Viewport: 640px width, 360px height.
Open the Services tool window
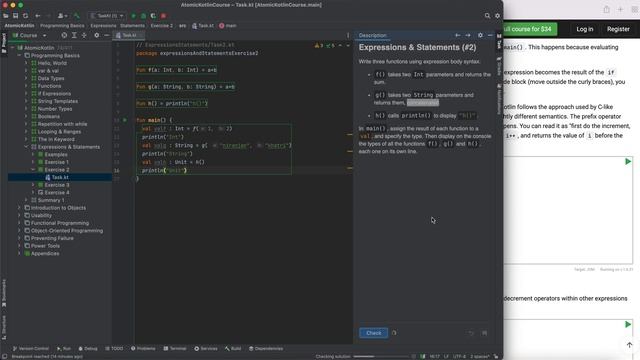coord(206,349)
